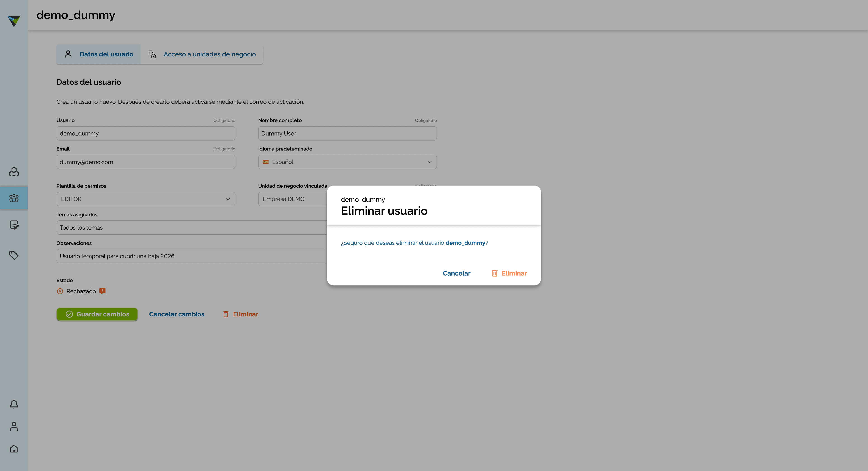Click the Temas asignados field
Viewport: 868px width, 471px height.
click(191, 227)
